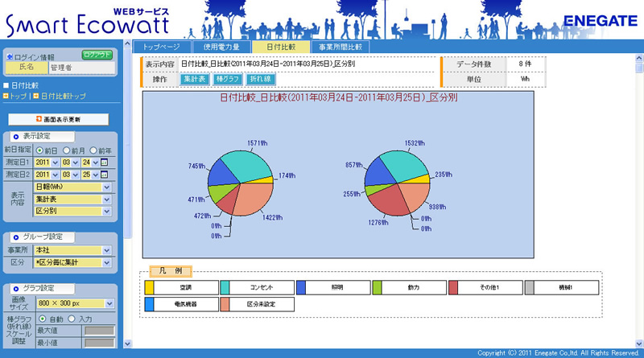Click the 折れ線 button
Screen dimensions: 644x358
[x=260, y=79]
